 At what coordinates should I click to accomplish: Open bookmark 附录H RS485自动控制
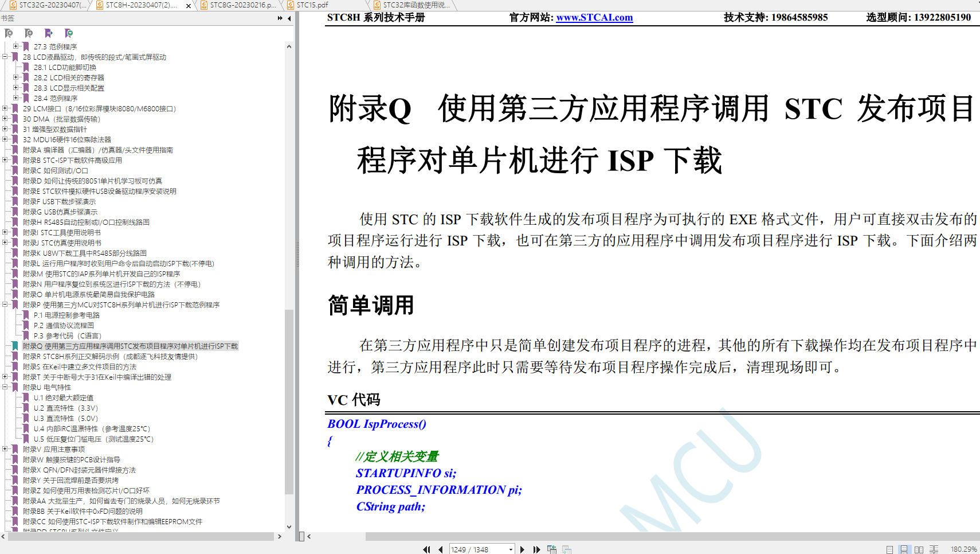86,222
